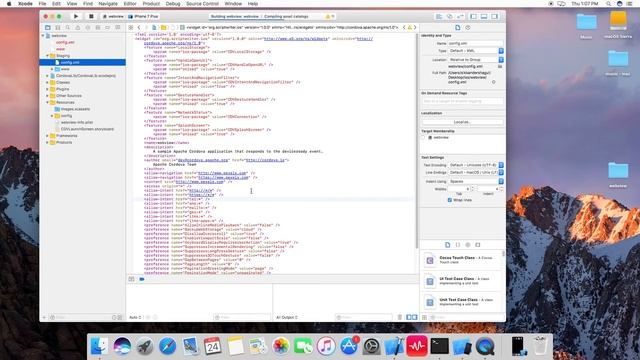Select the webview scheme in toolbar

(113, 16)
